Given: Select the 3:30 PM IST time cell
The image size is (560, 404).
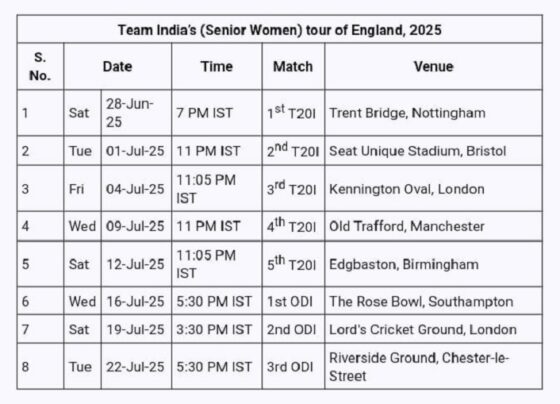Looking at the screenshot, I should click(x=216, y=329).
